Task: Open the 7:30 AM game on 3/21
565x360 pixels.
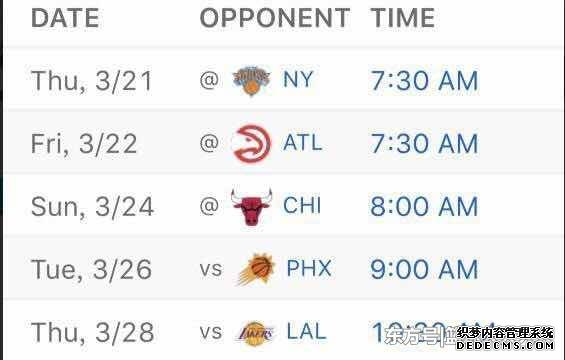Action: (x=424, y=80)
